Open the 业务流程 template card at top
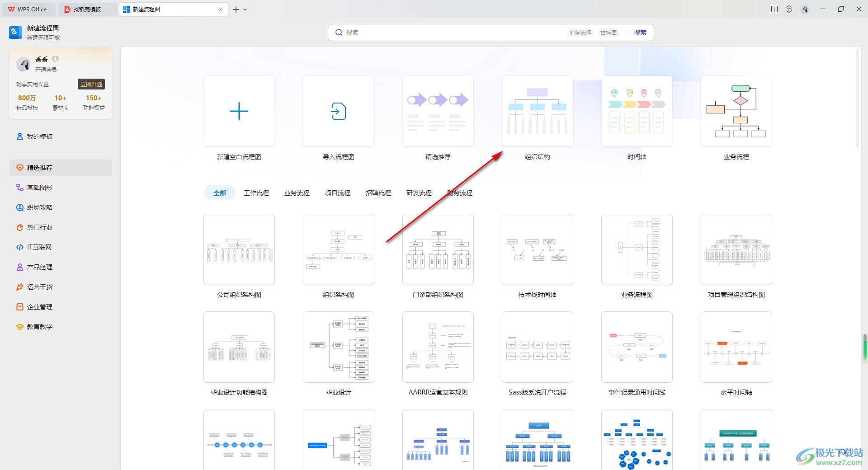 [x=736, y=111]
